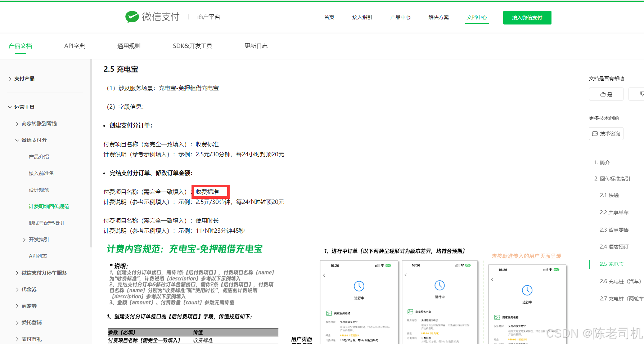Click 接入微信支付 green button
This screenshot has width=644, height=344.
pyautogui.click(x=527, y=18)
